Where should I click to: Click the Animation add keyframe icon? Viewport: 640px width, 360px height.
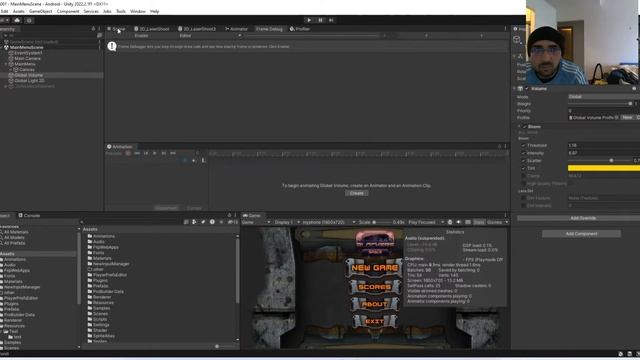[x=194, y=160]
